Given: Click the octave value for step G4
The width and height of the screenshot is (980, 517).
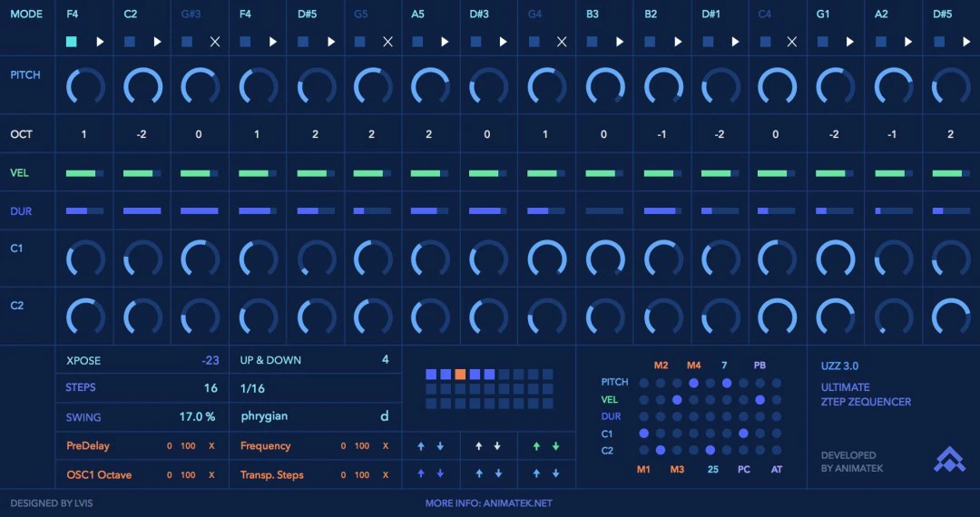Looking at the screenshot, I should click(545, 134).
